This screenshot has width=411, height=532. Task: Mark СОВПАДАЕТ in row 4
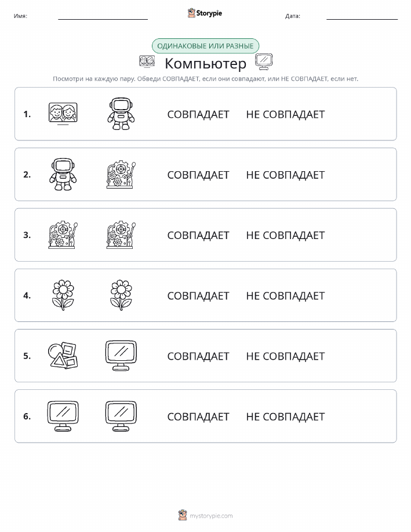(x=198, y=296)
